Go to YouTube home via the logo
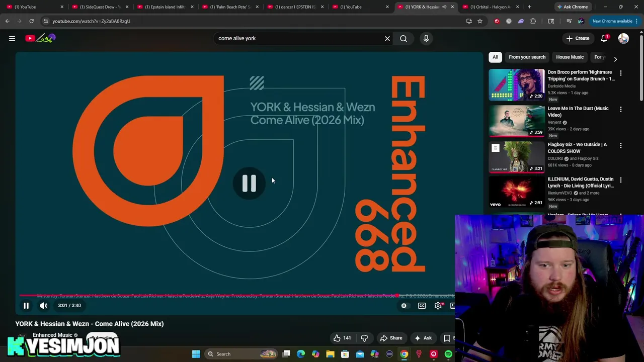 coord(41,38)
